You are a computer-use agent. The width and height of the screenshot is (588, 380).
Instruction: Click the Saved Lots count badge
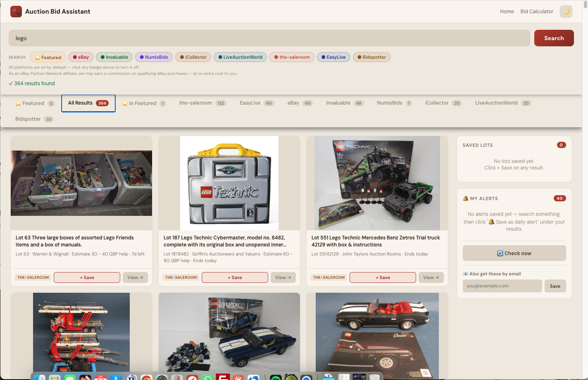coord(561,145)
